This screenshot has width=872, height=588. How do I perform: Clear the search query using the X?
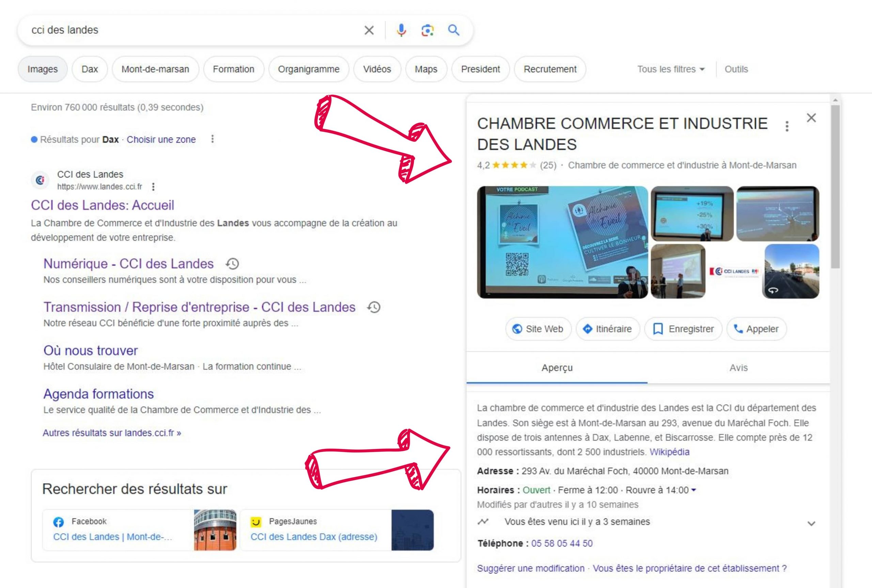(x=369, y=30)
